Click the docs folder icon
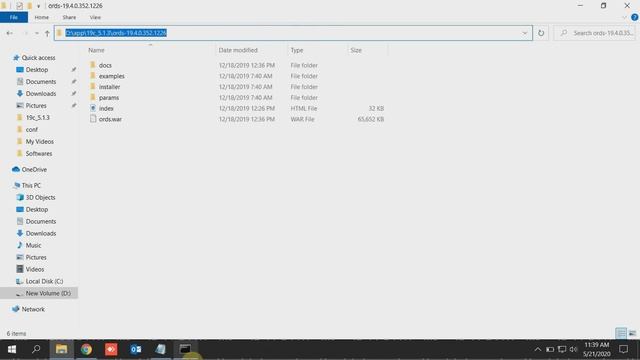 click(x=93, y=65)
